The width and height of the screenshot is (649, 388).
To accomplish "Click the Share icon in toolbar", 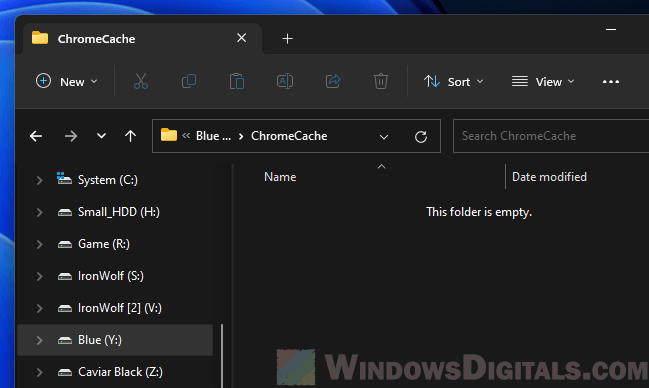I will [333, 81].
